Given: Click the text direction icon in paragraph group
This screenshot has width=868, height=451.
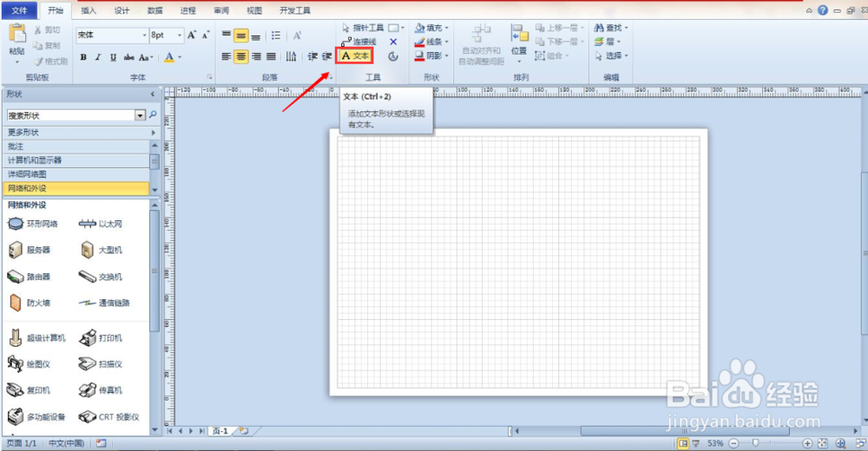Looking at the screenshot, I should tap(291, 56).
